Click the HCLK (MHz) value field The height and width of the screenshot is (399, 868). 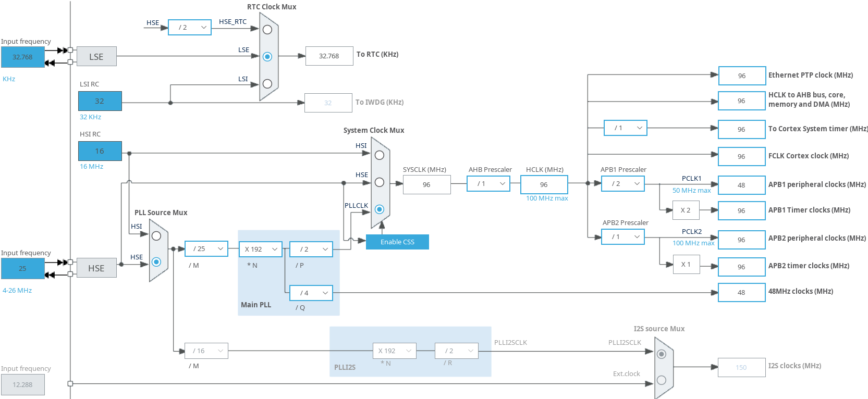click(x=544, y=185)
